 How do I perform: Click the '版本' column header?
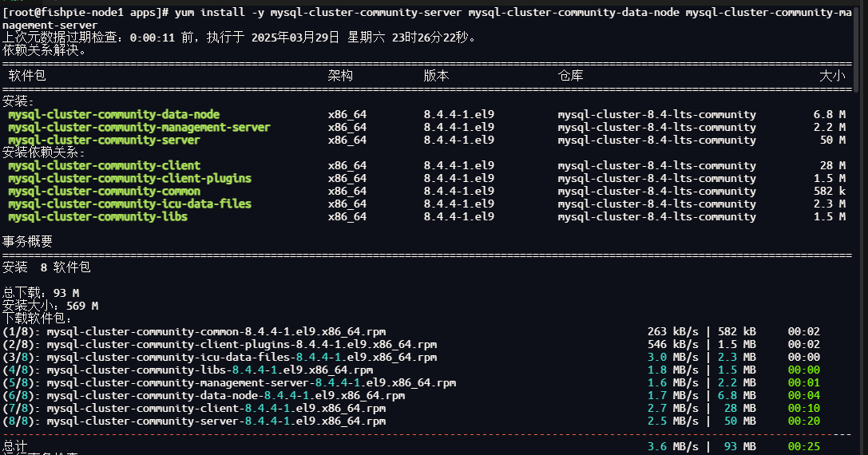[x=436, y=76]
